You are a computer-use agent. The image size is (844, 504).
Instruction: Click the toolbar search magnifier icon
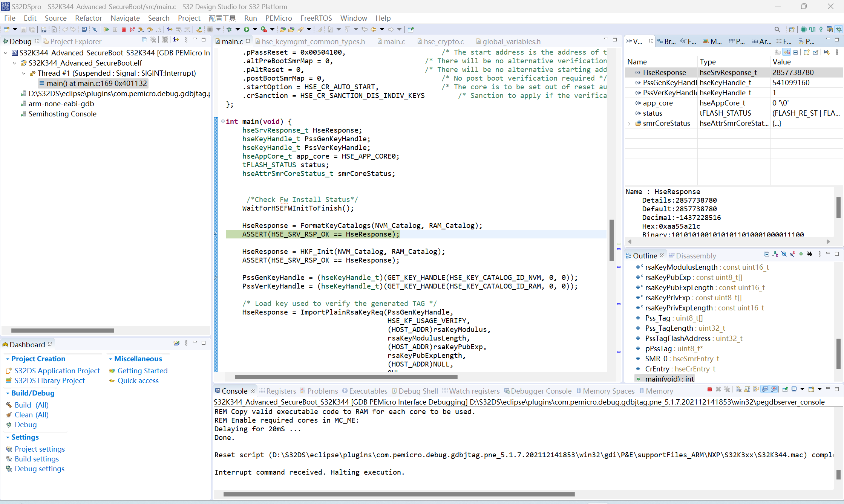[x=777, y=29]
